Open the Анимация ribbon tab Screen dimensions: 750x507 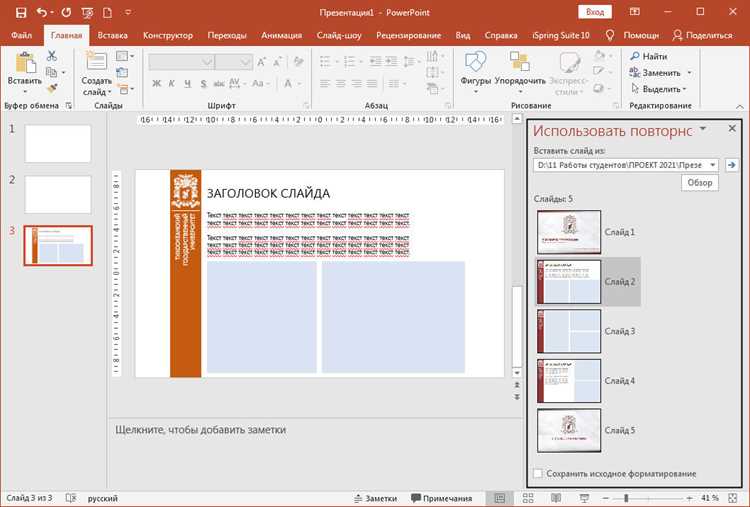pos(281,35)
